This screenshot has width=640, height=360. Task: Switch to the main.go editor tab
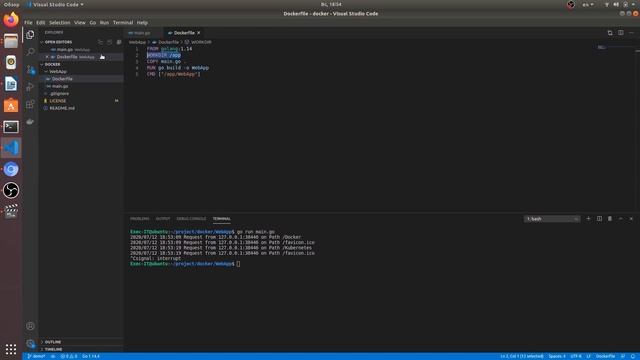143,33
